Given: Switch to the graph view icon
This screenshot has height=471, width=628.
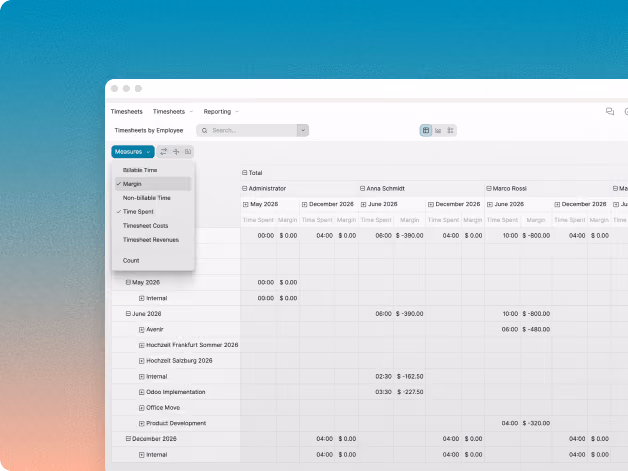Looking at the screenshot, I should click(x=438, y=130).
